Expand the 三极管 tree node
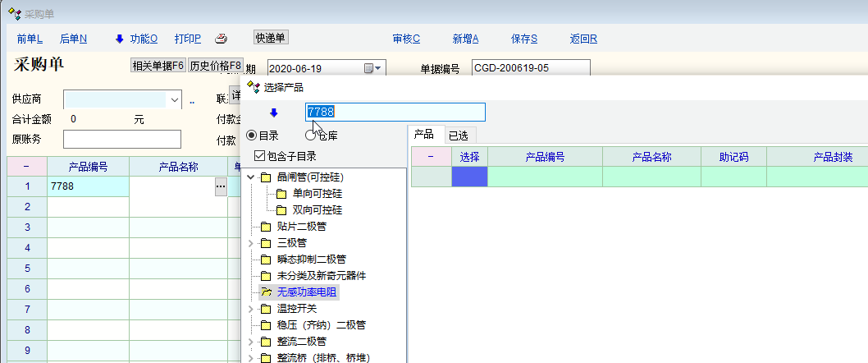 (251, 243)
